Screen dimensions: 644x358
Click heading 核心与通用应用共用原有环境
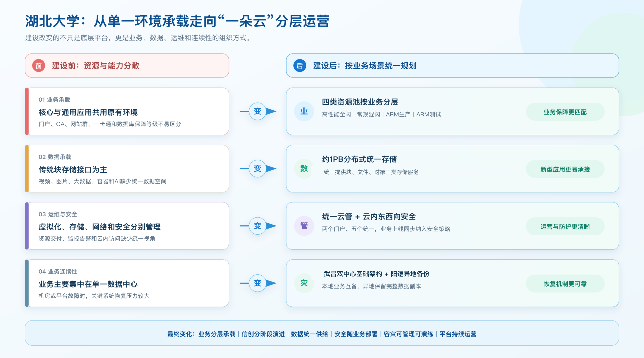pyautogui.click(x=88, y=112)
